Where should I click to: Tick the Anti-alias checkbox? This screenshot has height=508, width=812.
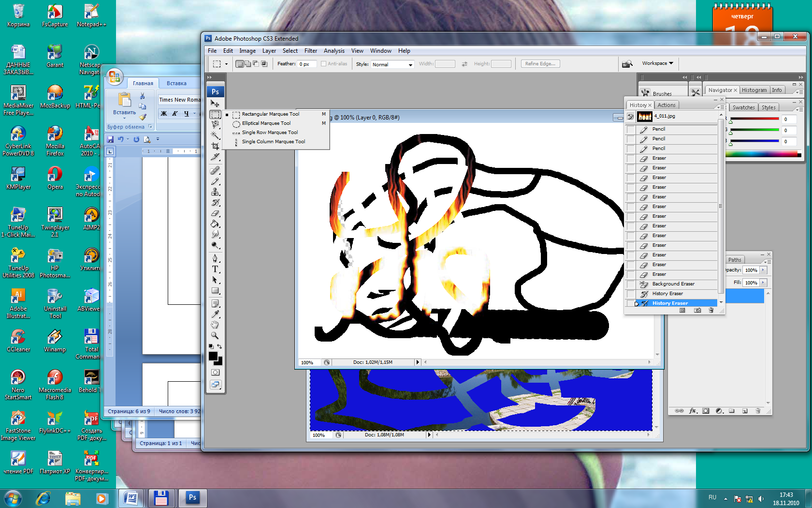coord(324,64)
